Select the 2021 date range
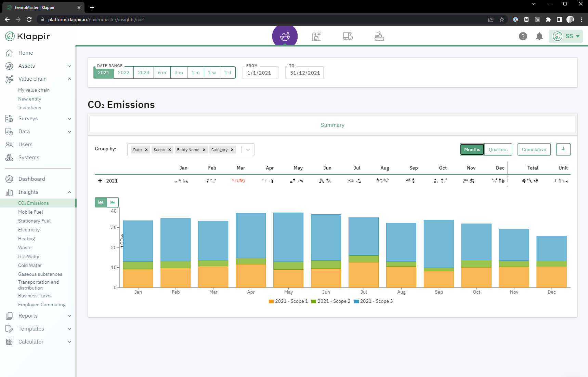 click(104, 72)
